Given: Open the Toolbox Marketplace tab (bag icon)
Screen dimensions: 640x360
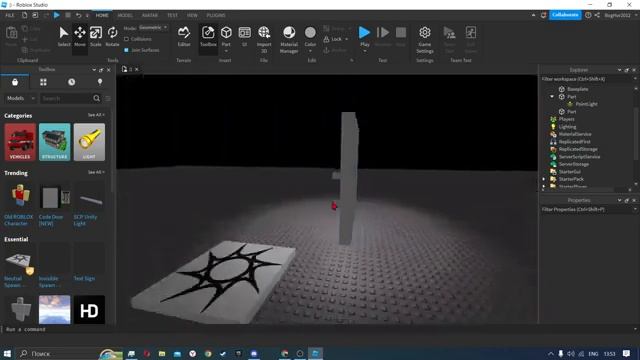Looking at the screenshot, I should coord(15,82).
